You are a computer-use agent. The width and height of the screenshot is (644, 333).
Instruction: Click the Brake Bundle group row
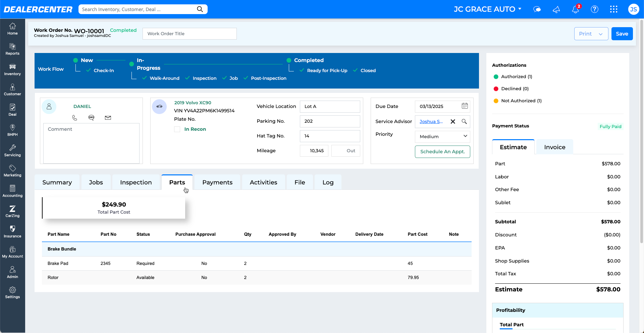[257, 249]
